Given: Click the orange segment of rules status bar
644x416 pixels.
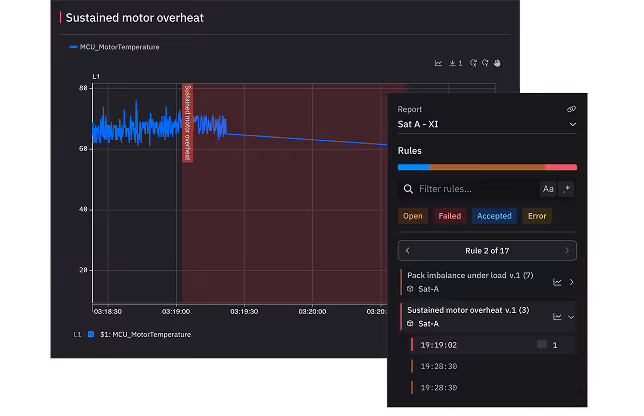Looking at the screenshot, I should click(x=487, y=167).
